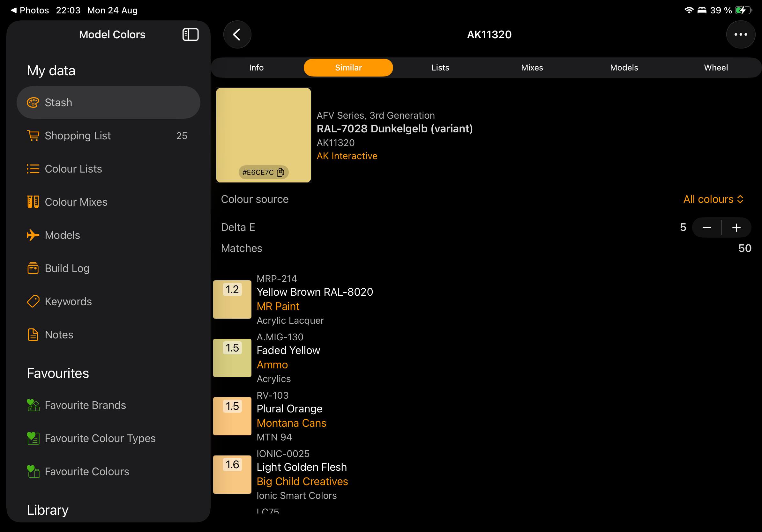This screenshot has height=532, width=762.
Task: Click the Favourite Colour Types icon
Action: (x=33, y=438)
